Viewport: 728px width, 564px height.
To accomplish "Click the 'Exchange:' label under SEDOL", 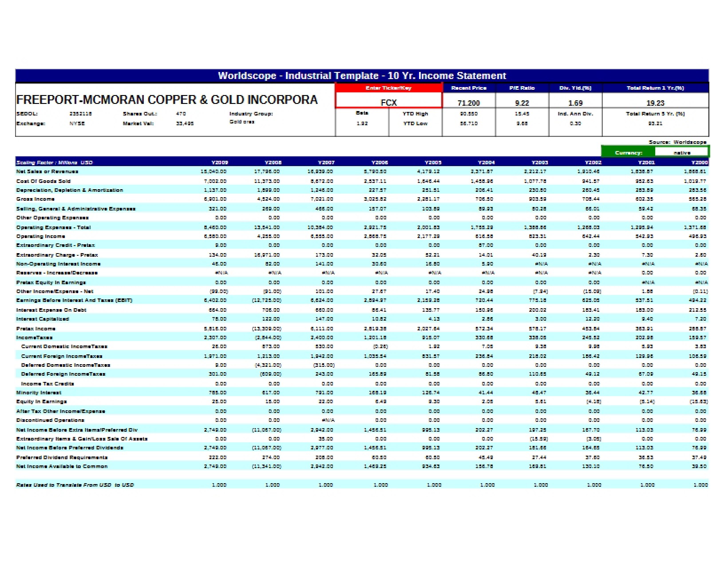I will 31,123.
